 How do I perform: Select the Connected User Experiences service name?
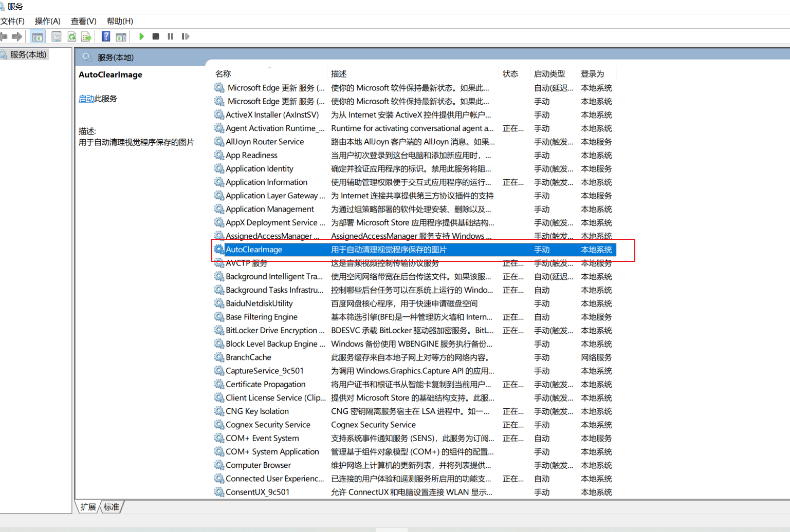coord(275,479)
